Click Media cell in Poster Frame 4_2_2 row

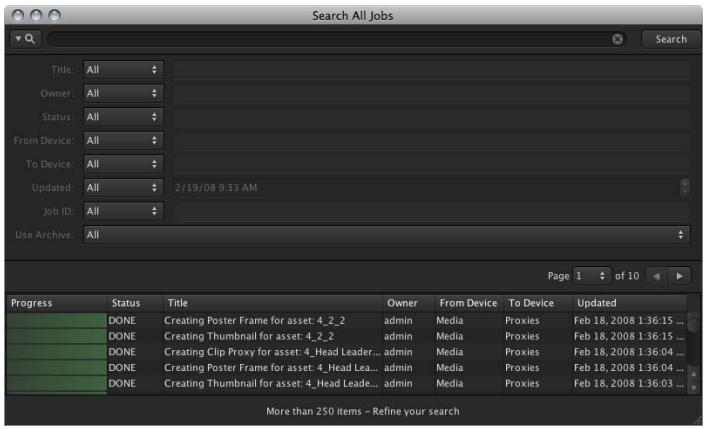[449, 320]
